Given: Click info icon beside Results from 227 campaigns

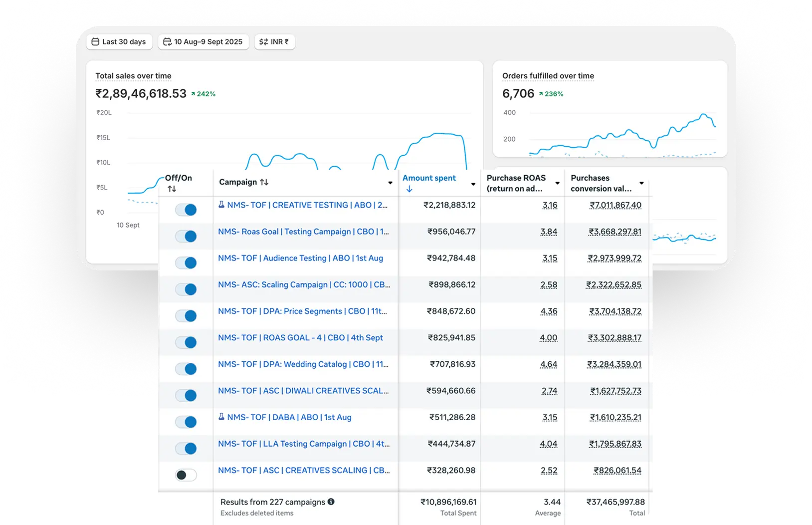Looking at the screenshot, I should 331,502.
